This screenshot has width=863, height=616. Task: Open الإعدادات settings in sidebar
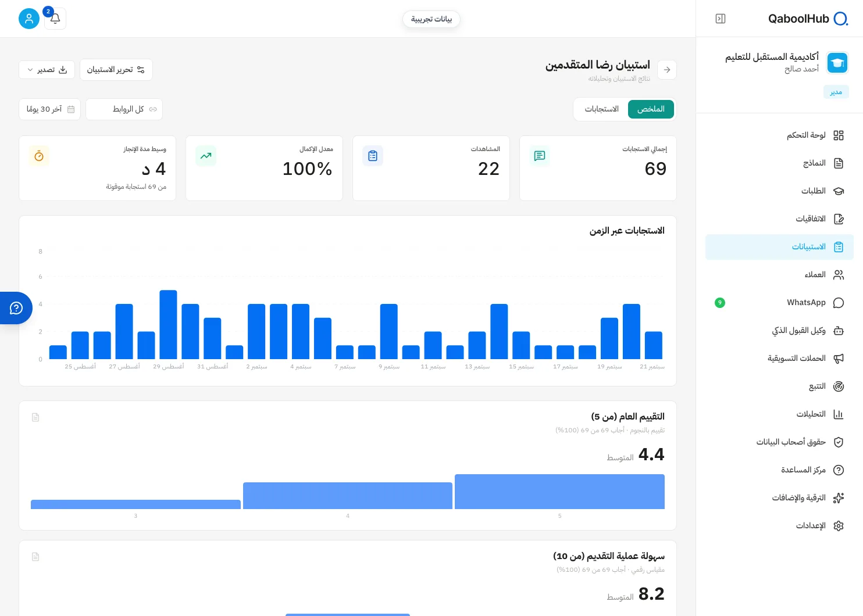tap(779, 526)
